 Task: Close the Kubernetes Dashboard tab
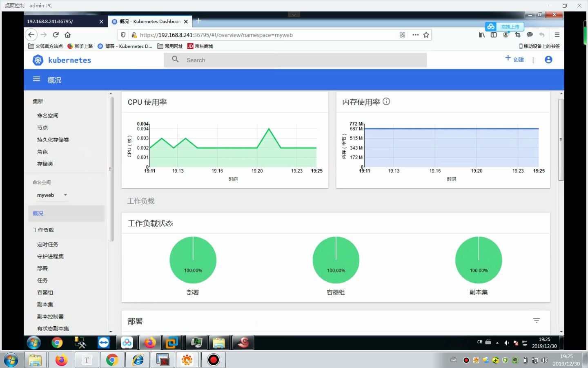click(186, 22)
